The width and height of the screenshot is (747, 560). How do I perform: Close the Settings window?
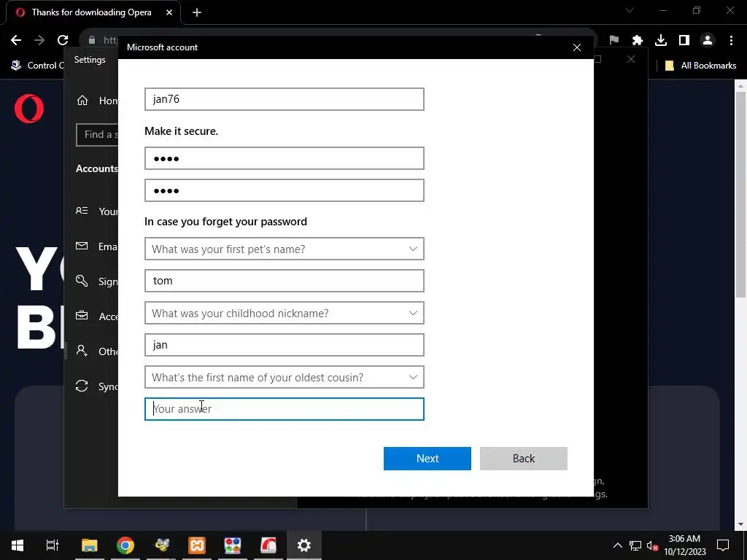tap(631, 60)
